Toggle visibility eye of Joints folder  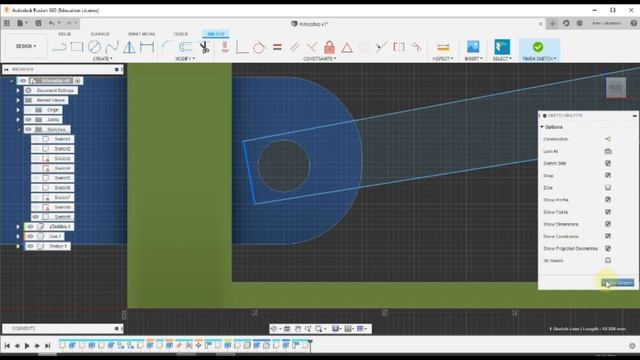(x=29, y=120)
